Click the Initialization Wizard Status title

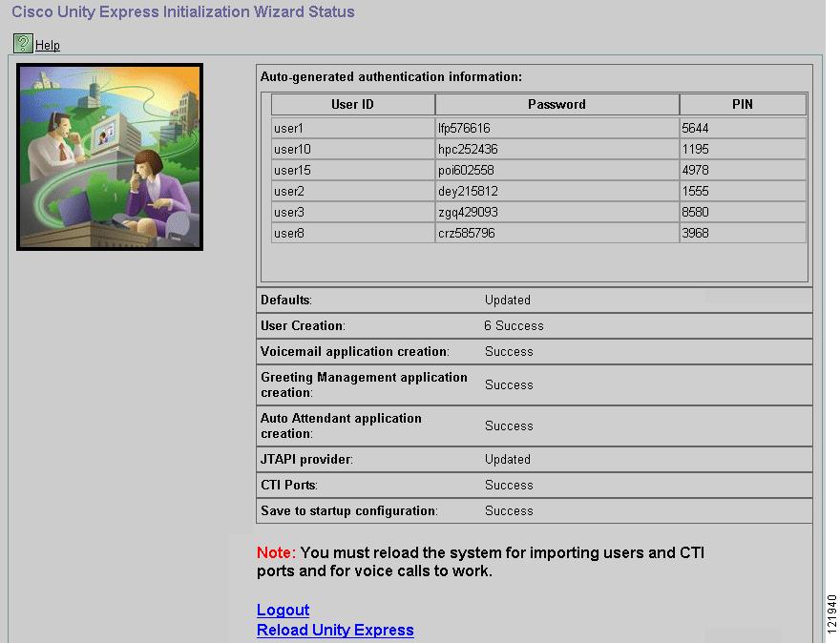coord(182,11)
